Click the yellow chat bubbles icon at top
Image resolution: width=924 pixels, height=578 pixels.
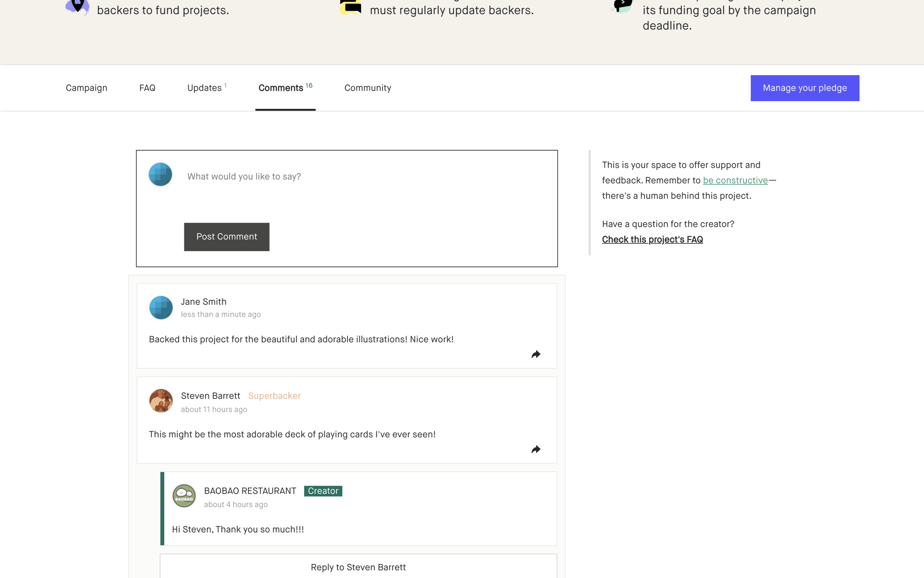point(350,7)
